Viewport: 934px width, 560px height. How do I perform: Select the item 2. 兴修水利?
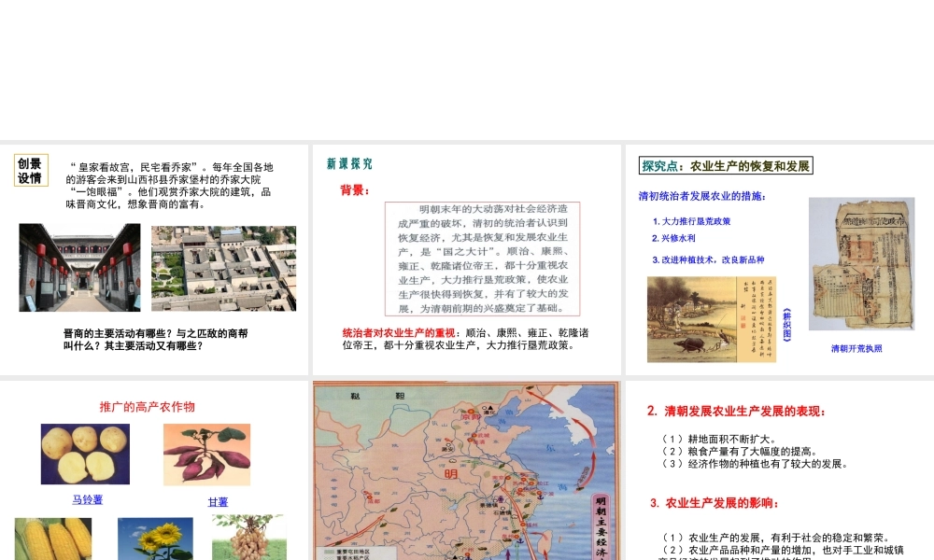(673, 238)
